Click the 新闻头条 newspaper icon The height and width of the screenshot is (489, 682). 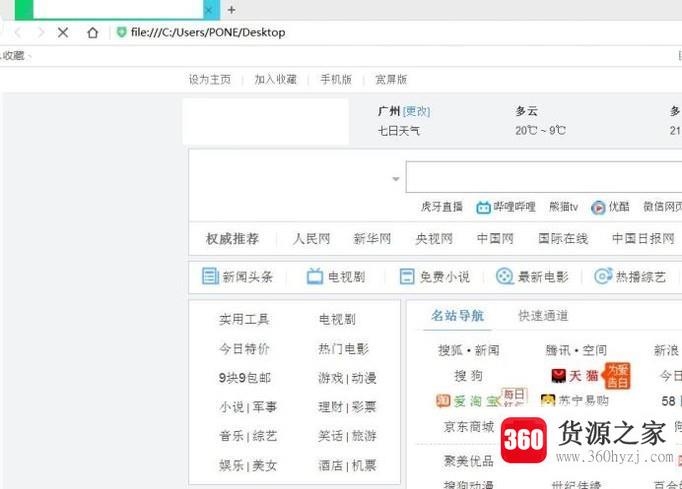click(211, 276)
